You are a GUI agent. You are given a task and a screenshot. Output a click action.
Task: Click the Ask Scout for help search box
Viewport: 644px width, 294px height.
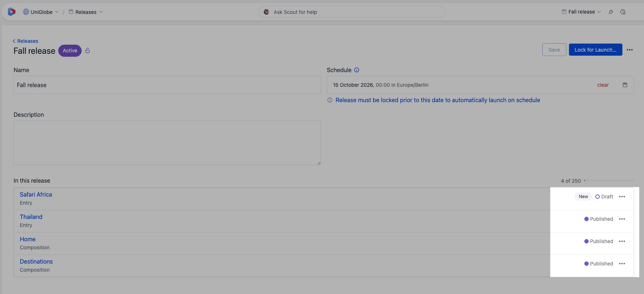point(352,12)
